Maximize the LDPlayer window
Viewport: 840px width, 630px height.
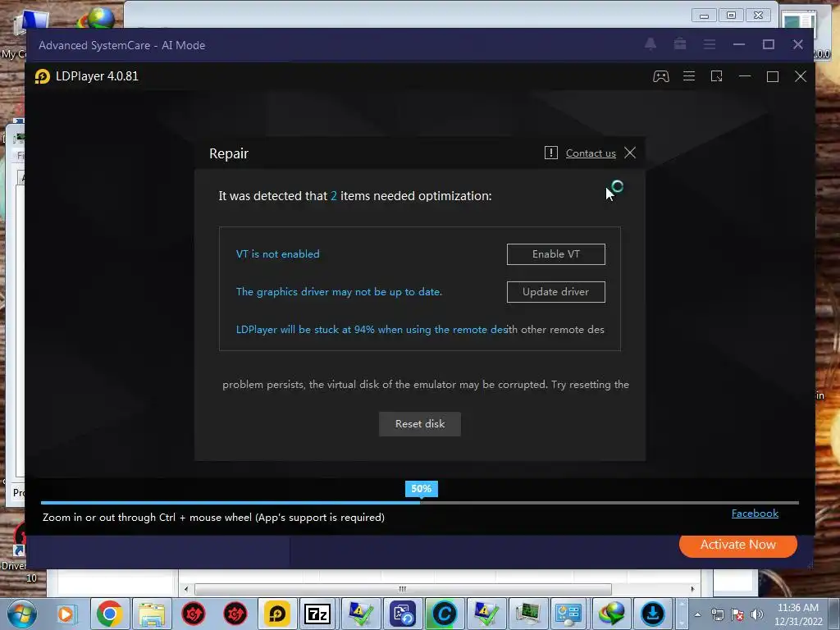pos(773,76)
